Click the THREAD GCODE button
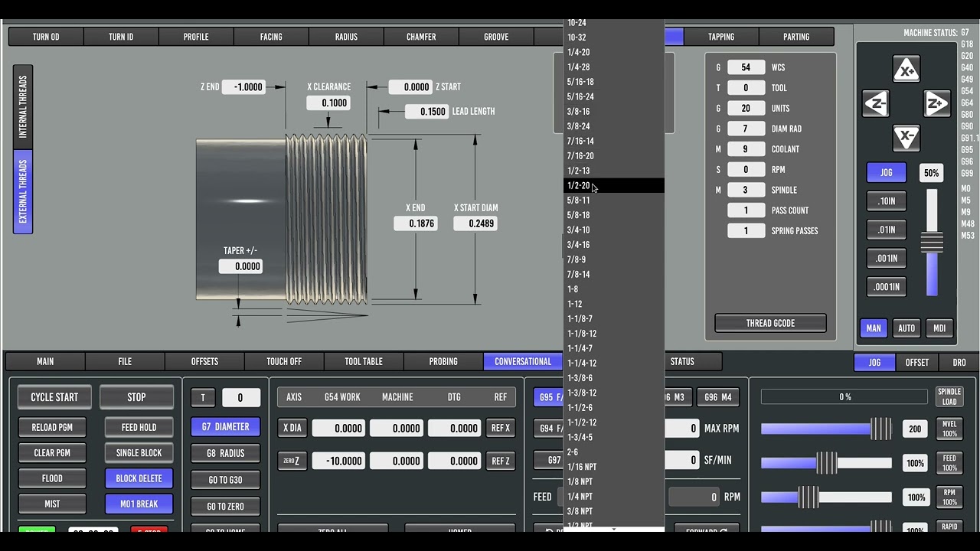Image resolution: width=980 pixels, height=551 pixels. click(770, 323)
